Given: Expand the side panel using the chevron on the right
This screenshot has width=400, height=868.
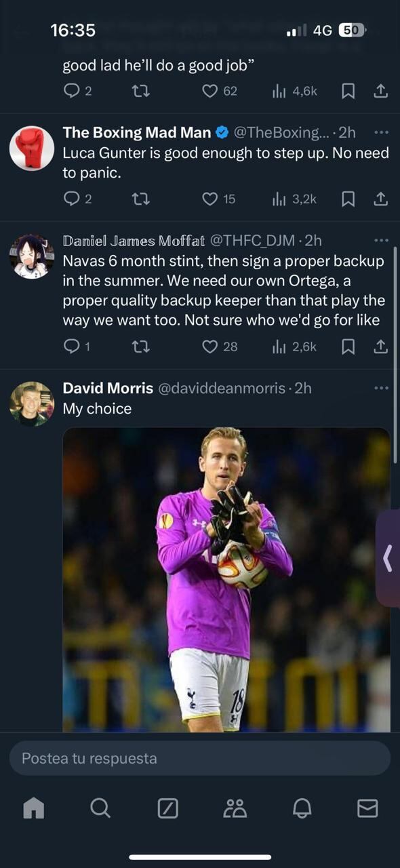Looking at the screenshot, I should pos(388,557).
